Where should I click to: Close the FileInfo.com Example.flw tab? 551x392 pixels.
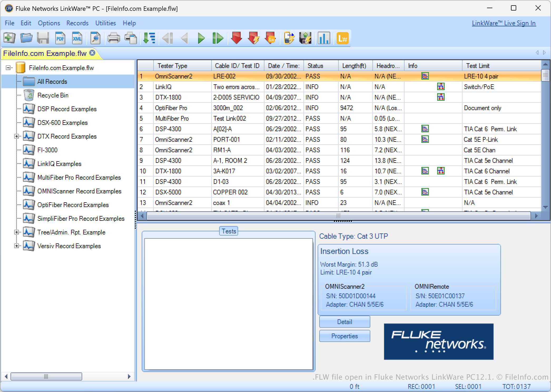[92, 53]
